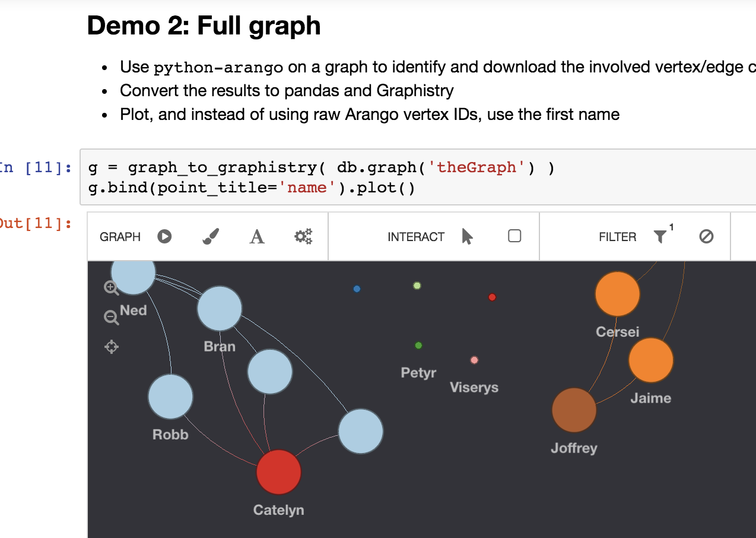This screenshot has width=756, height=538.
Task: Select the Ned node circle
Action: (x=134, y=276)
